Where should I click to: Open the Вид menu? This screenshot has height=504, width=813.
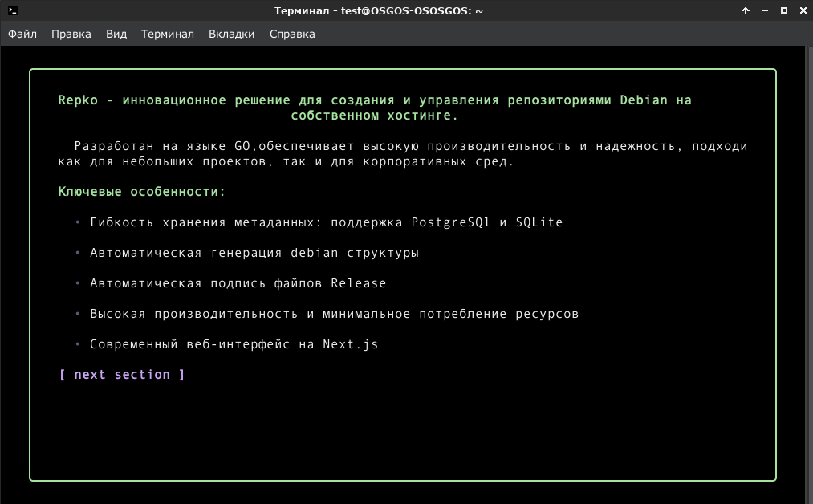116,34
